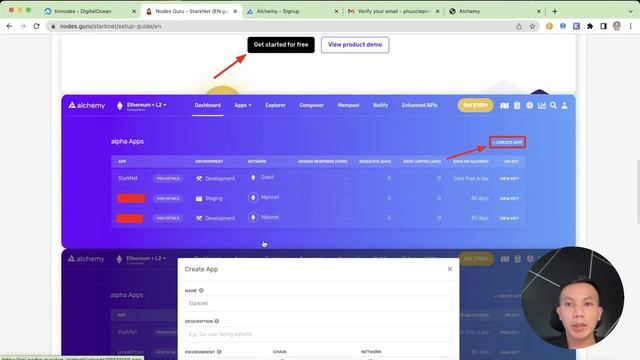Image resolution: width=640 pixels, height=360 pixels.
Task: Click the alchemy logo in the dashboard header
Action: (87, 105)
